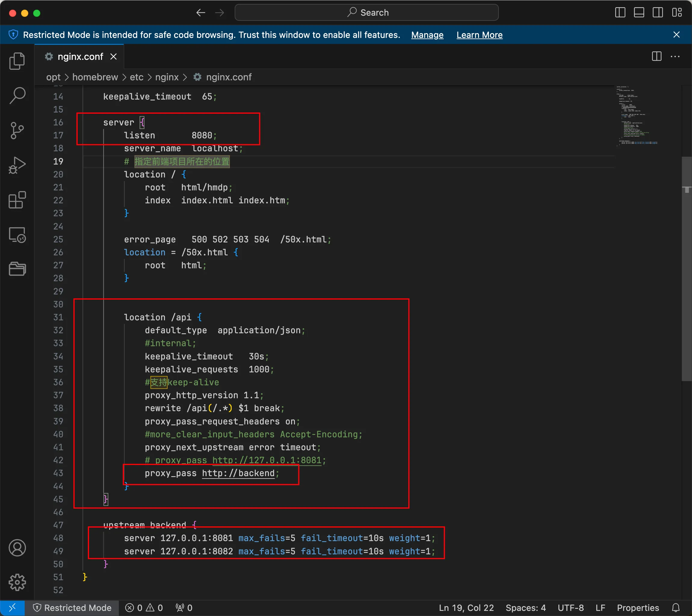
Task: Click line number 31 in gutter
Action: (x=58, y=317)
